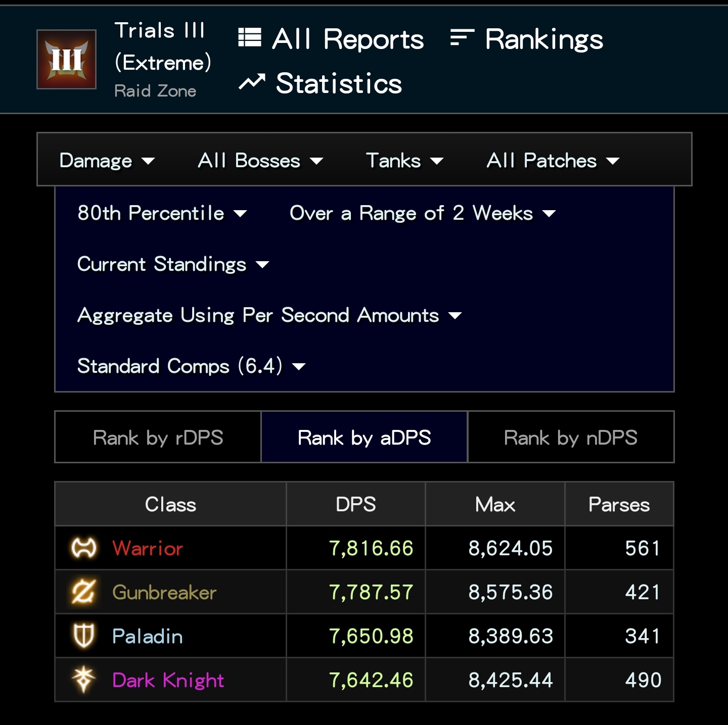Click the Rankings sort icon
The image size is (728, 725).
(462, 37)
